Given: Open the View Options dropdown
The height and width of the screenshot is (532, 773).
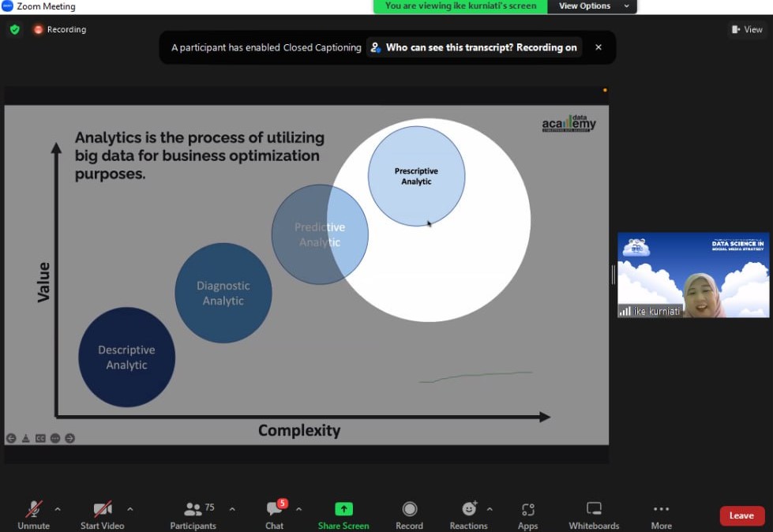Looking at the screenshot, I should [595, 6].
